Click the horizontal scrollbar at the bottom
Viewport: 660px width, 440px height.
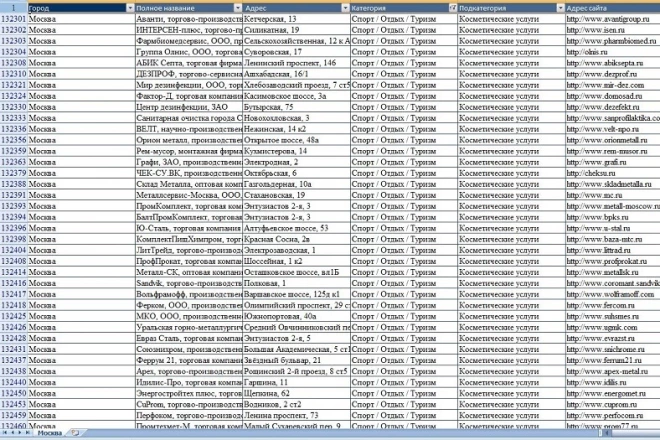point(400,432)
